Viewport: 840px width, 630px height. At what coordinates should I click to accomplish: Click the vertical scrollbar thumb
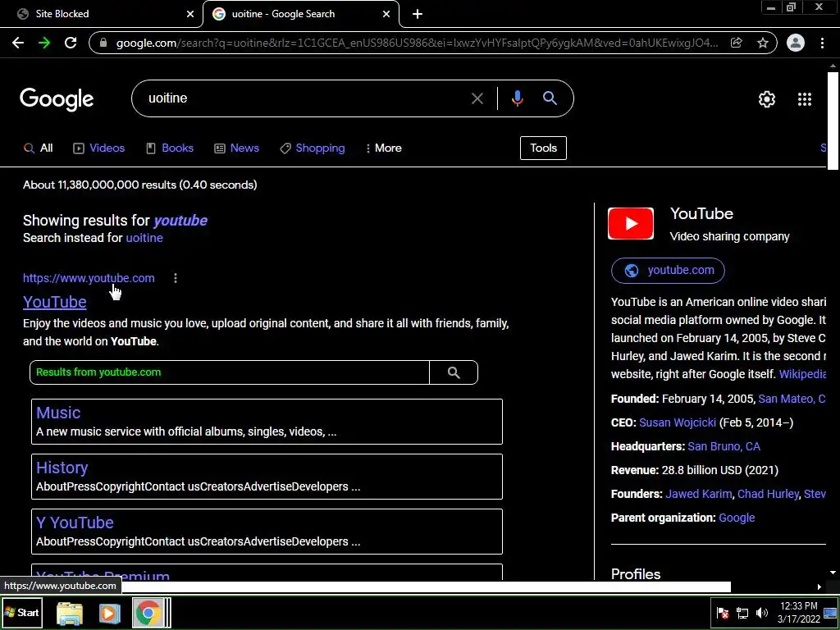833,121
